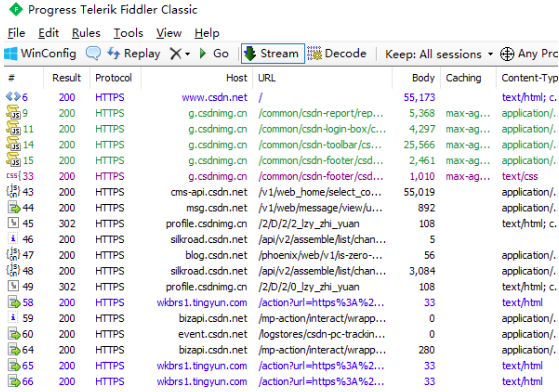This screenshot has width=559, height=392.
Task: Toggle the Stream mode button
Action: pyautogui.click(x=273, y=53)
